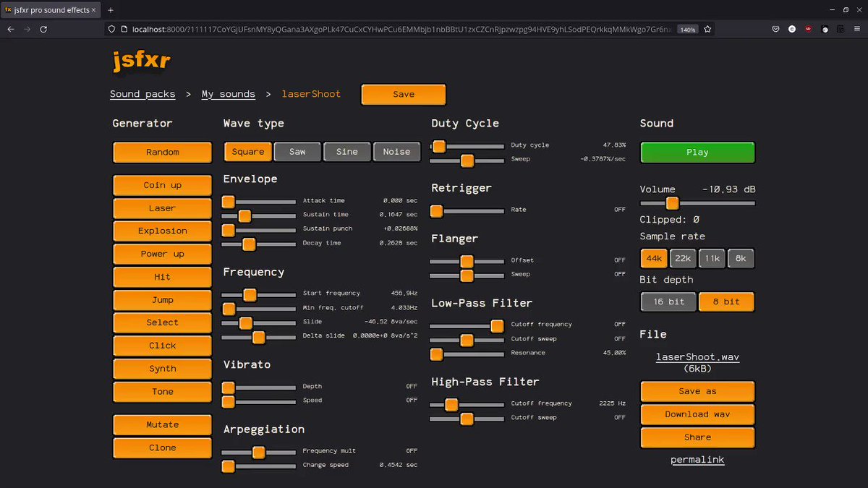Screen dimensions: 868x488
Task: Click the Mutate button
Action: coord(163,425)
